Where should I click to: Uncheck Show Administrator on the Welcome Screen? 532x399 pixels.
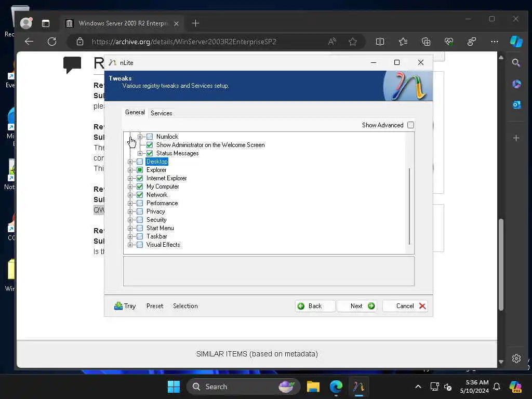click(x=150, y=145)
